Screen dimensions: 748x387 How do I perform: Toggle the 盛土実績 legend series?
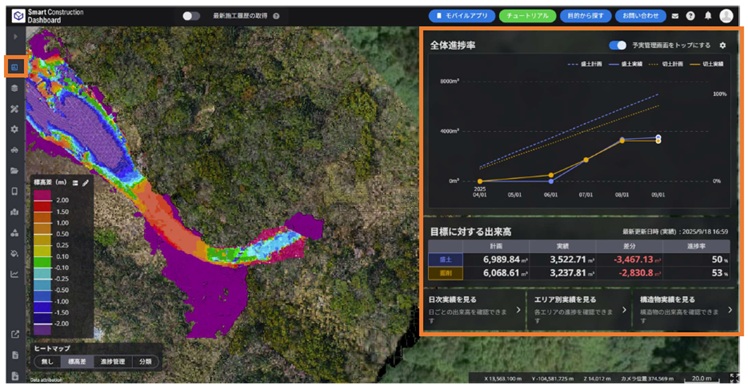625,64
